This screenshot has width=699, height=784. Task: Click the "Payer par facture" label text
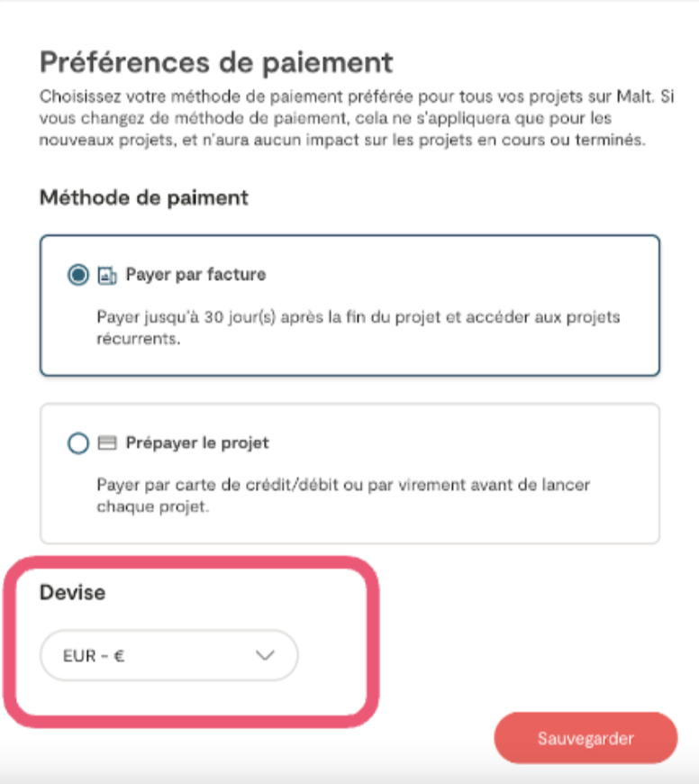[195, 274]
